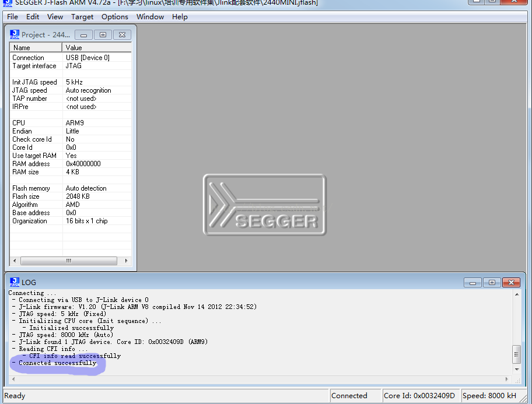Open the Window menu
The height and width of the screenshot is (404, 532).
pyautogui.click(x=150, y=17)
